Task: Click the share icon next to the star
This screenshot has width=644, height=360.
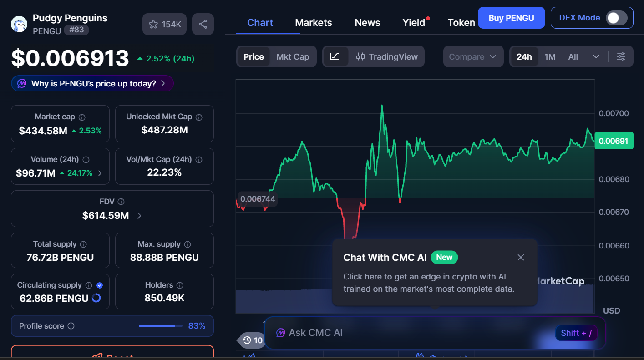Action: 203,24
